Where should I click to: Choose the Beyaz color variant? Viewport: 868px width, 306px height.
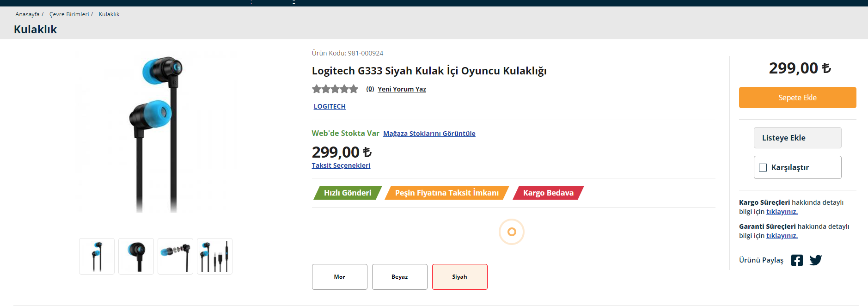pos(399,277)
